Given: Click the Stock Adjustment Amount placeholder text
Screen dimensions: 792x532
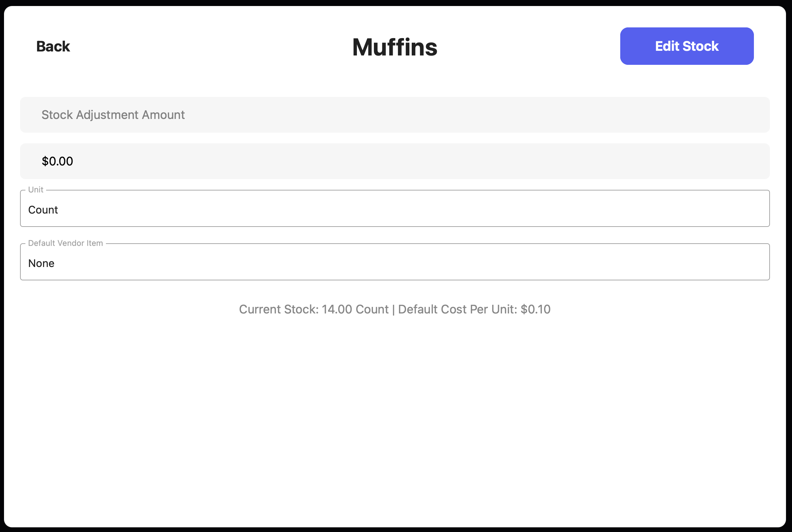Looking at the screenshot, I should pyautogui.click(x=113, y=115).
